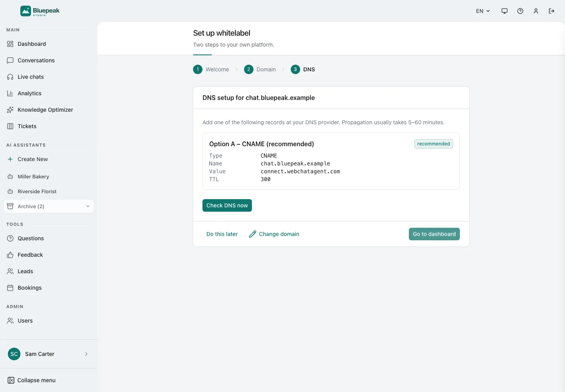Screen dimensions: 565x392
Task: Click the monitor icon in top bar
Action: pyautogui.click(x=505, y=11)
